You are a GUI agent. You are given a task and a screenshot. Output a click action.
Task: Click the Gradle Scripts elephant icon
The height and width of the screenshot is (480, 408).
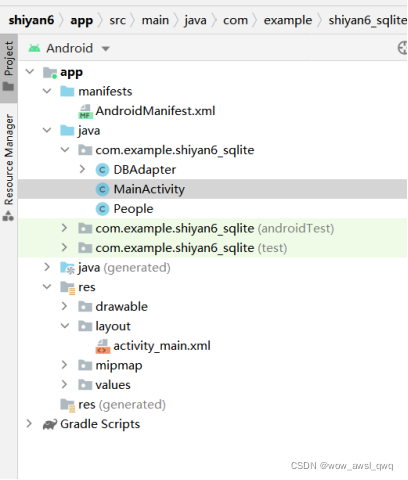click(x=50, y=425)
